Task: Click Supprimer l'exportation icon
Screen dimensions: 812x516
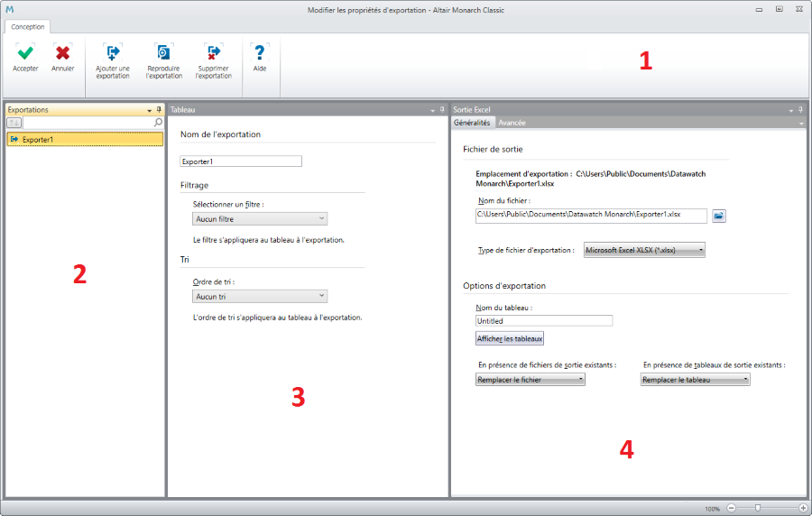Action: (213, 53)
